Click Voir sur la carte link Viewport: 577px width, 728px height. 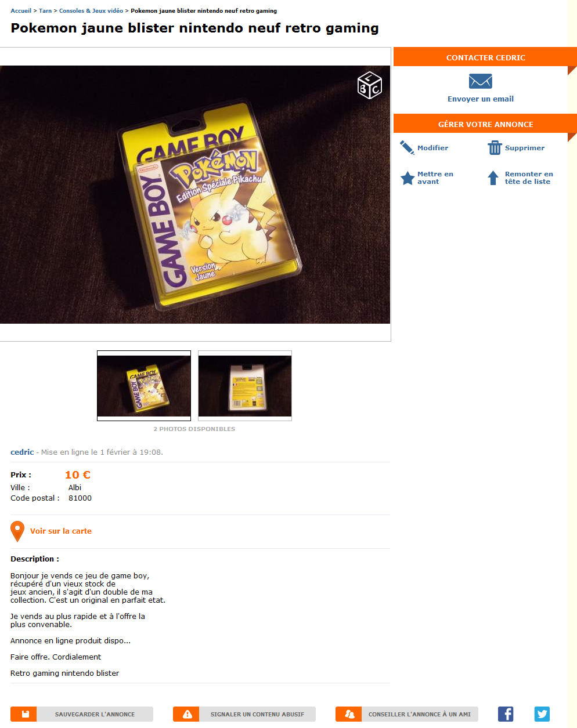click(x=61, y=531)
